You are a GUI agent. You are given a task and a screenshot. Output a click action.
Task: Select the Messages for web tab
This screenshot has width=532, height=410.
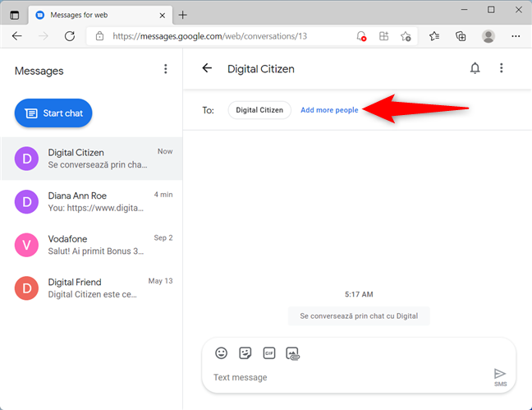(100, 15)
